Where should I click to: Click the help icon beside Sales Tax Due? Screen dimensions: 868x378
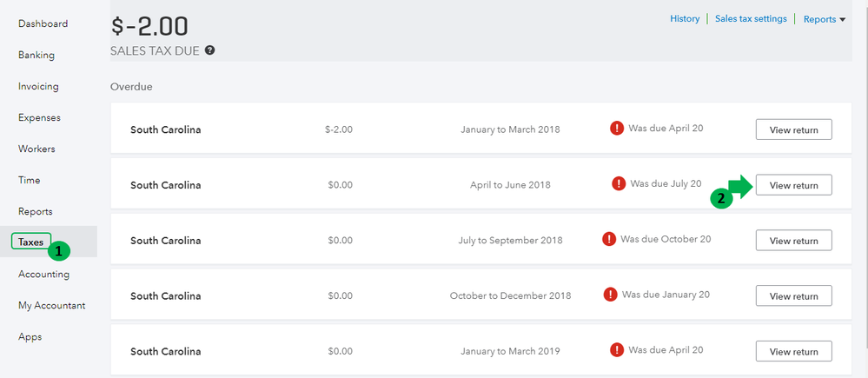pyautogui.click(x=210, y=50)
